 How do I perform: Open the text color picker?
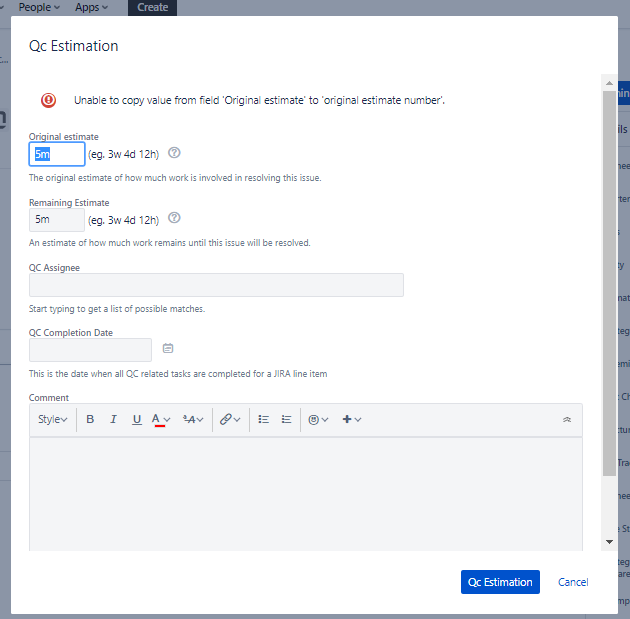point(161,419)
